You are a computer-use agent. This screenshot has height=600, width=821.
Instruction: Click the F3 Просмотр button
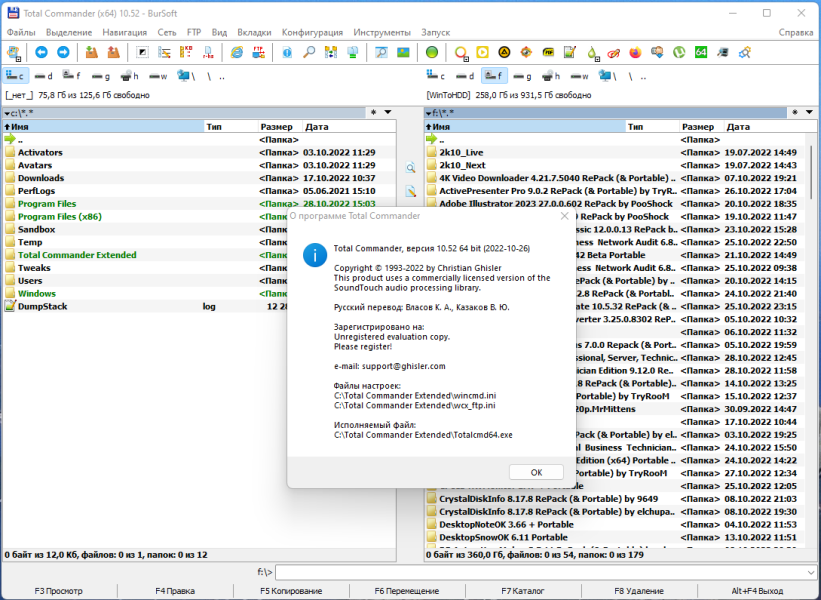click(59, 591)
